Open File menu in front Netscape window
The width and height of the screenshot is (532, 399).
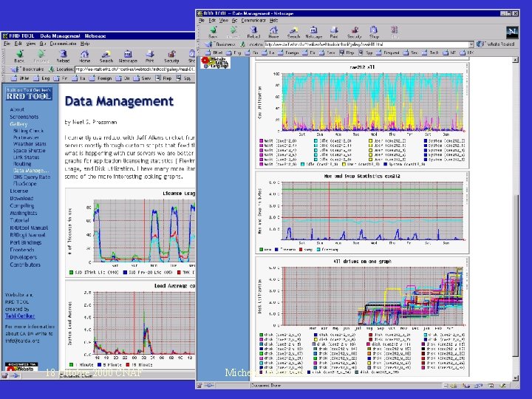tap(202, 21)
